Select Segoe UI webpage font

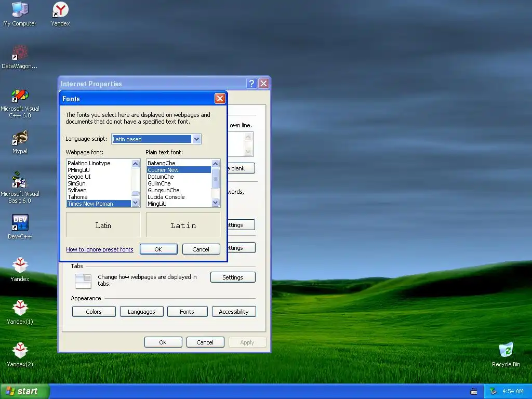tap(99, 177)
